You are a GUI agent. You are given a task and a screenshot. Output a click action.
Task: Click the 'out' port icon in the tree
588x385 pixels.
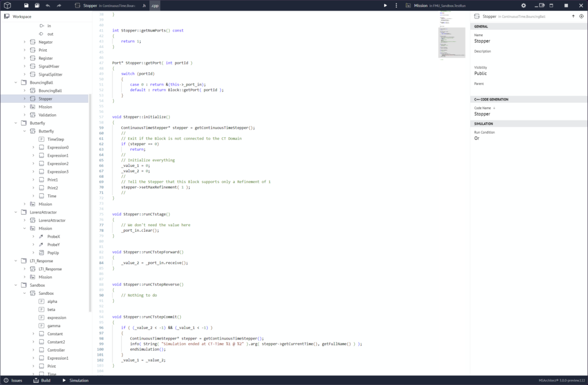pyautogui.click(x=41, y=34)
